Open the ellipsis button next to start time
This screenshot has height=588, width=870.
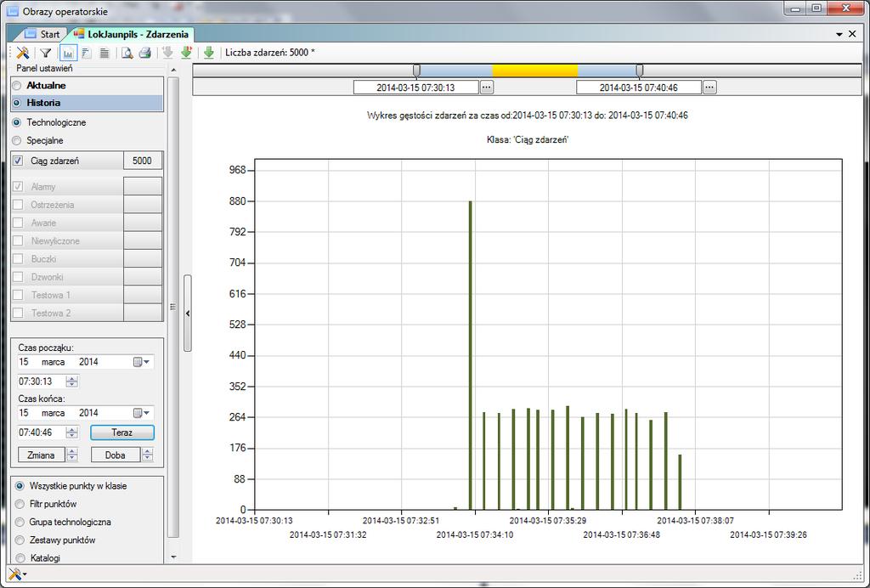click(487, 88)
